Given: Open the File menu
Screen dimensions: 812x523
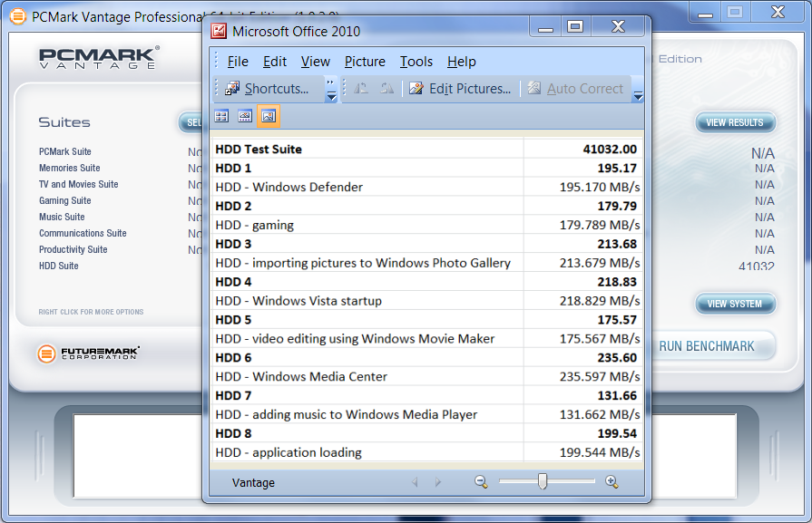Looking at the screenshot, I should (238, 62).
